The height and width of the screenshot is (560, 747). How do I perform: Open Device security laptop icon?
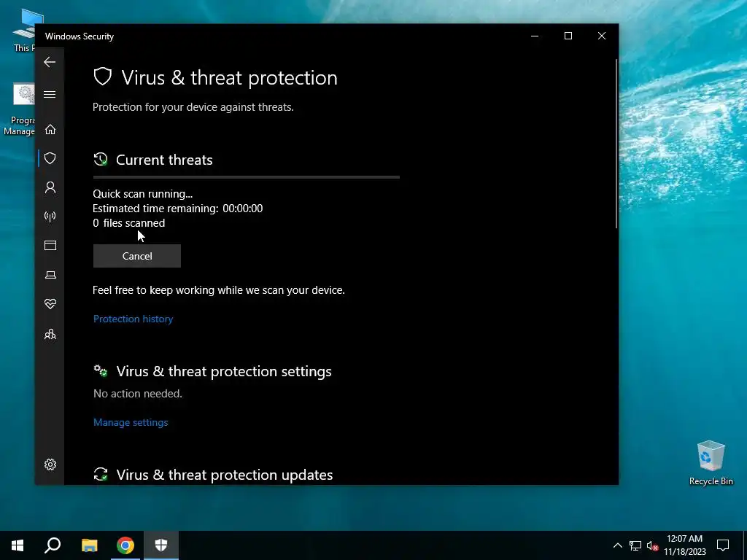coord(50,275)
